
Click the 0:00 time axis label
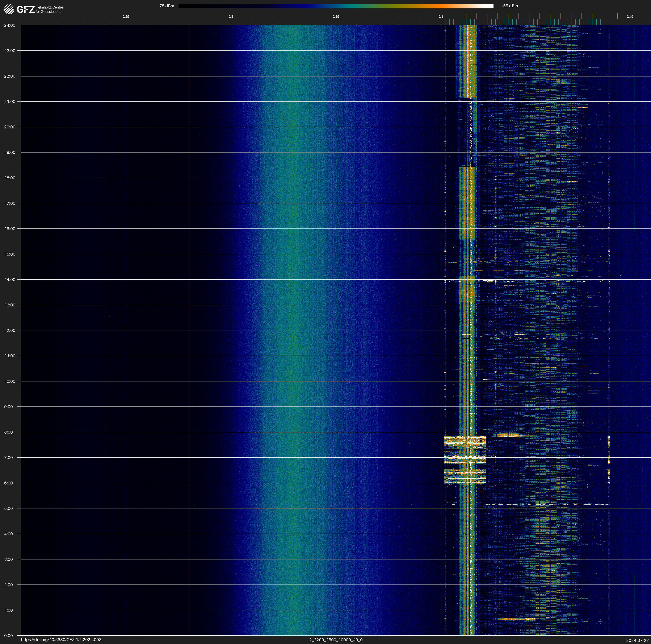pos(8,636)
